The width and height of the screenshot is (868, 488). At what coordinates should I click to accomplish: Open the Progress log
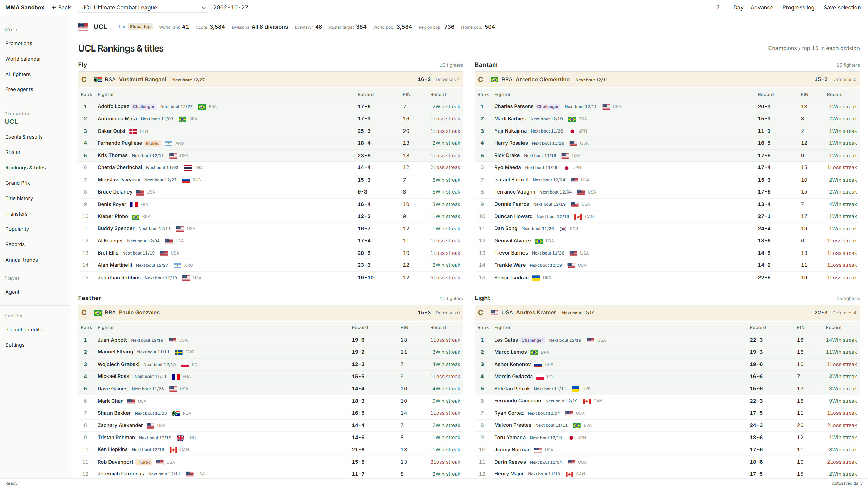[798, 7]
